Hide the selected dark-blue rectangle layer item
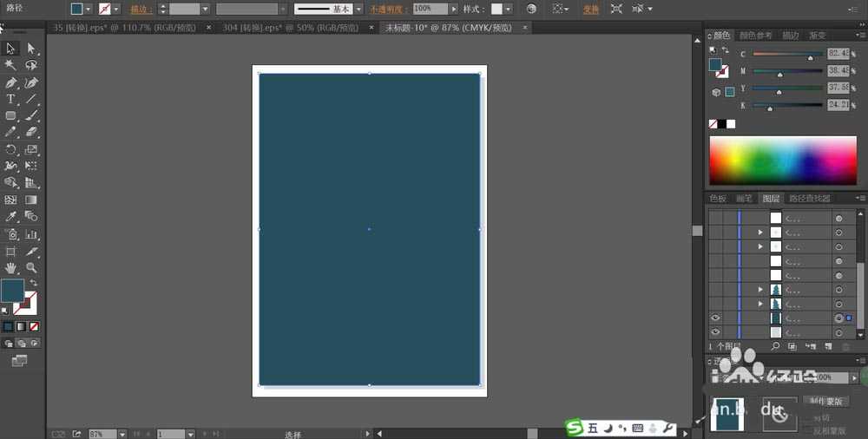This screenshot has height=439, width=868. pyautogui.click(x=715, y=318)
